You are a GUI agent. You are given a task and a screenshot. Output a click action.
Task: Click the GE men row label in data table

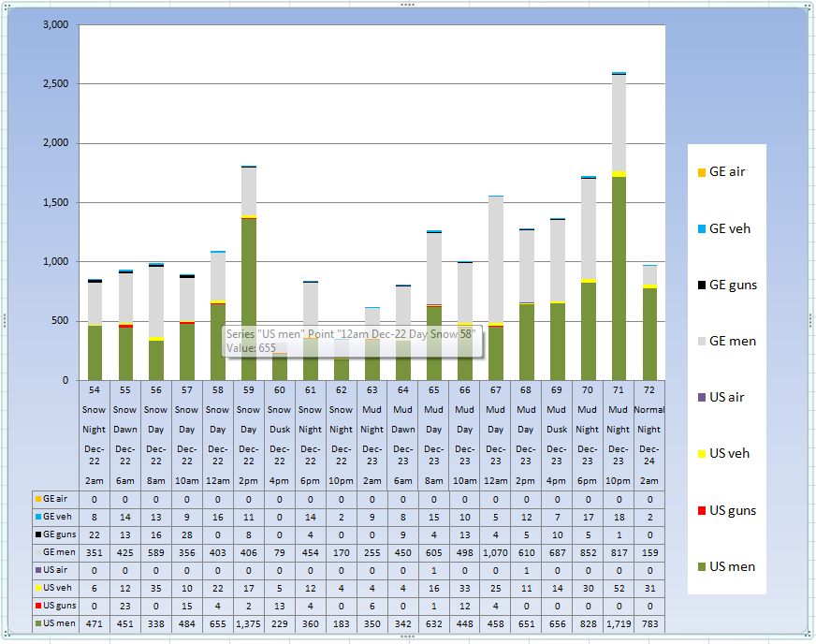pyautogui.click(x=55, y=552)
